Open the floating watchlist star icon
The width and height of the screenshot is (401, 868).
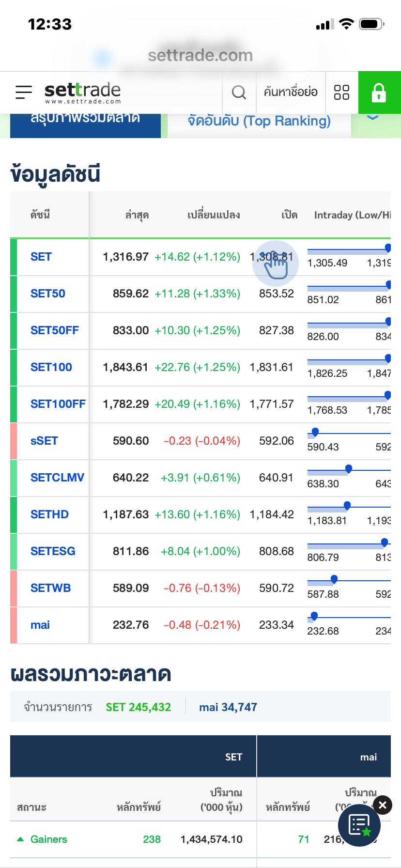(x=359, y=825)
